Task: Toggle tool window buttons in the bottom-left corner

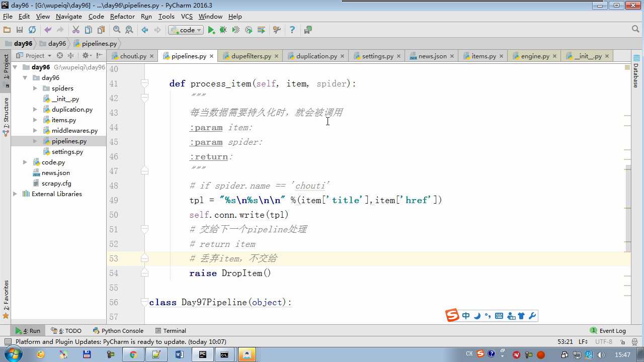Action: coord(8,342)
